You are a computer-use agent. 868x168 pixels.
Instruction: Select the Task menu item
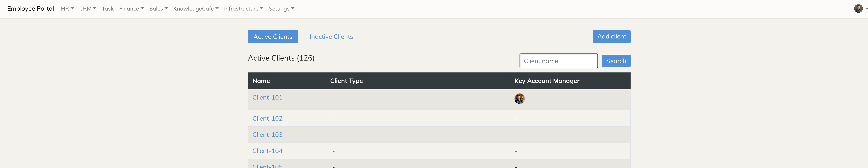[107, 8]
